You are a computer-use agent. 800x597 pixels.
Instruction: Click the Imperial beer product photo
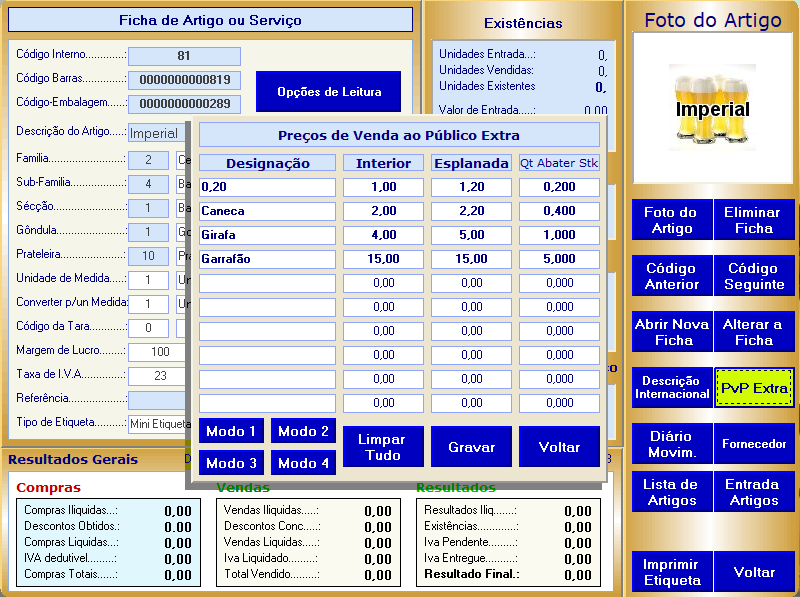point(712,110)
